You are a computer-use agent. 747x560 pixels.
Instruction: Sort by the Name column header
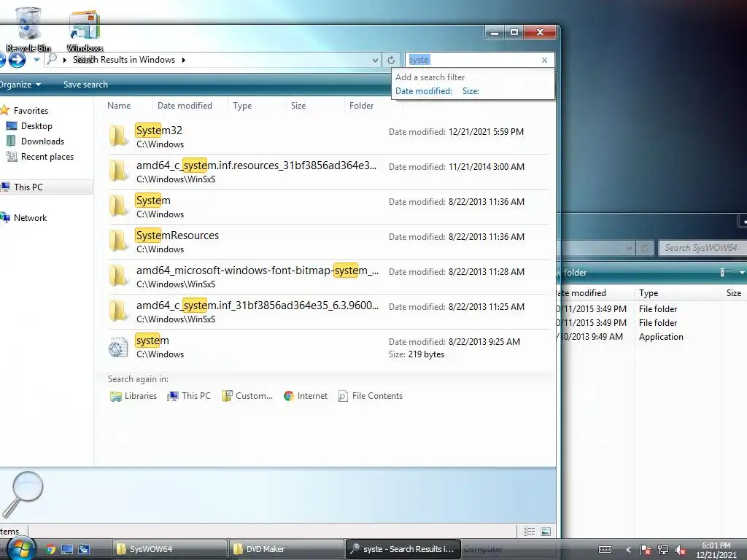pos(119,106)
